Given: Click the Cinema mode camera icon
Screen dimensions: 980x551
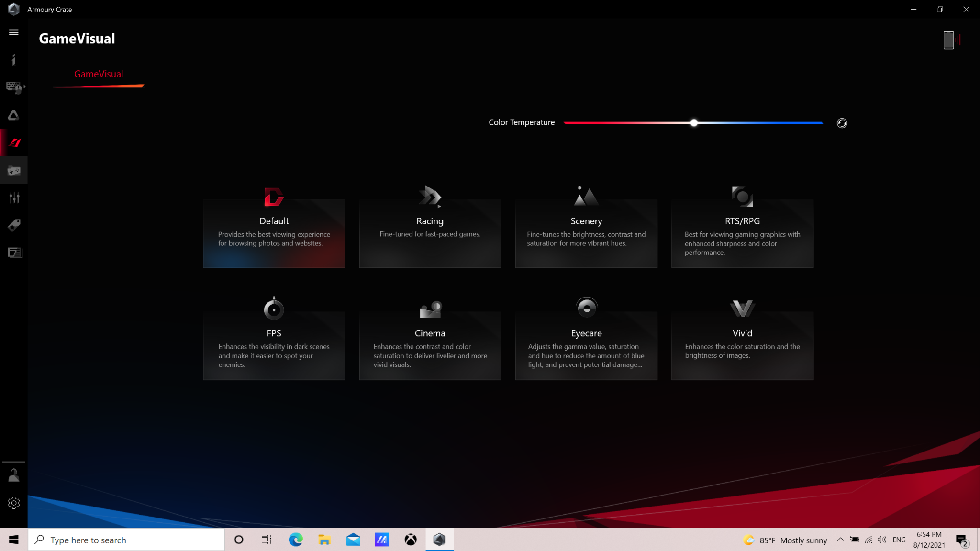Looking at the screenshot, I should point(430,309).
